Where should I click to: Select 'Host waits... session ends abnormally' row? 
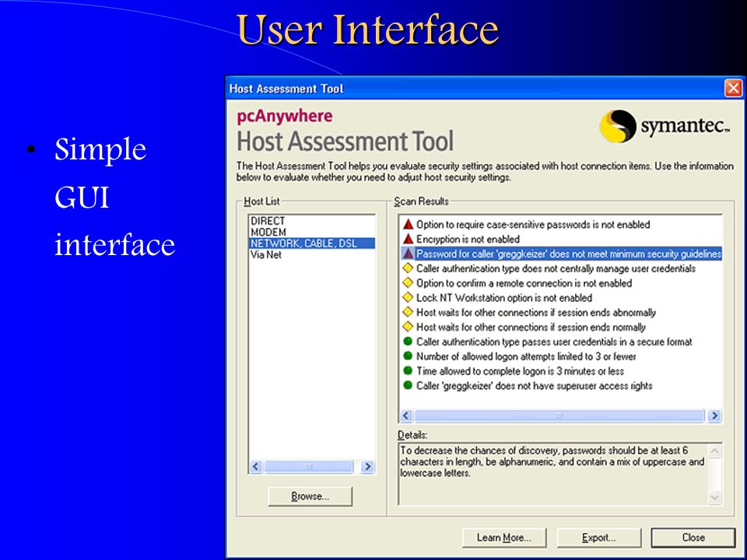536,313
